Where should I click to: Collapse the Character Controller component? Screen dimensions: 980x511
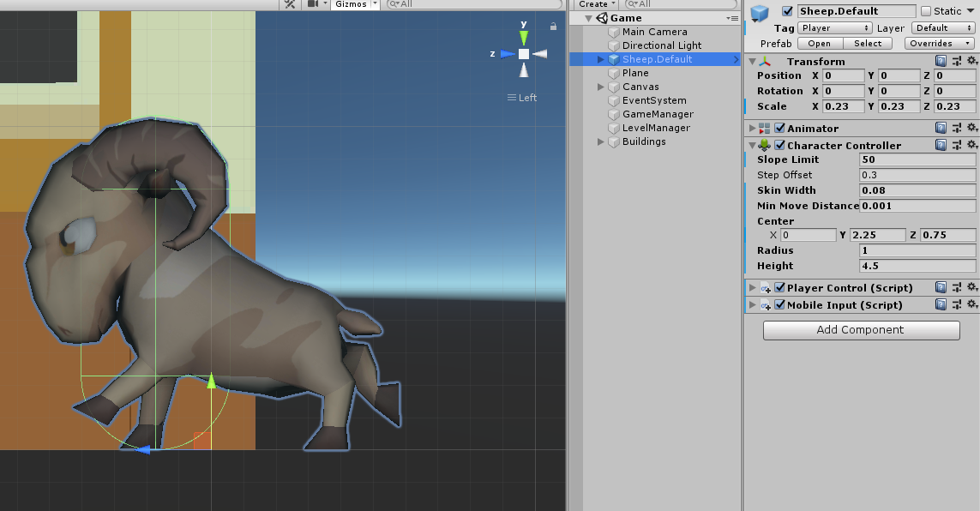tap(752, 145)
